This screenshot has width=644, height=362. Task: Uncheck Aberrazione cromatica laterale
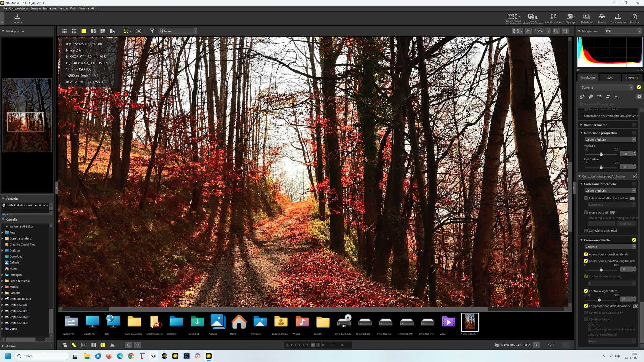point(586,254)
